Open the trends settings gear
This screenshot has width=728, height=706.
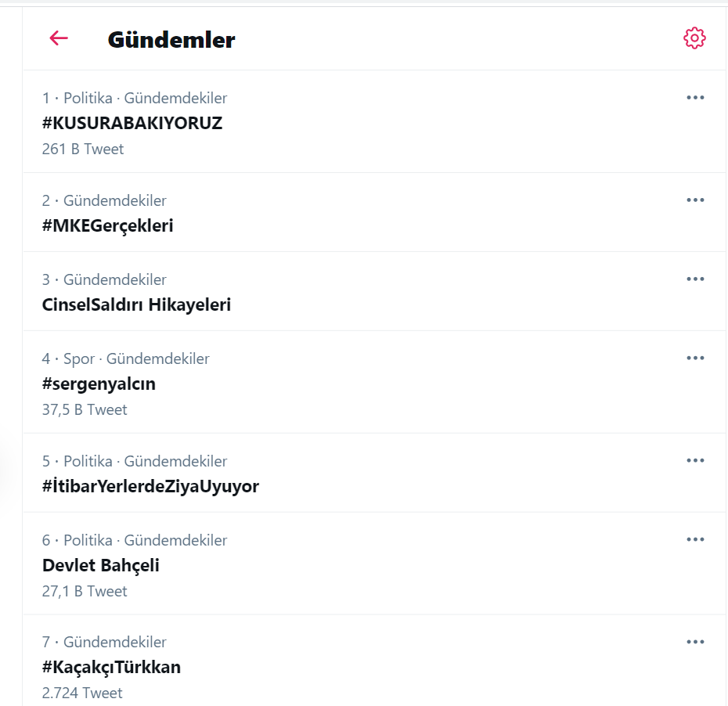pyautogui.click(x=694, y=38)
